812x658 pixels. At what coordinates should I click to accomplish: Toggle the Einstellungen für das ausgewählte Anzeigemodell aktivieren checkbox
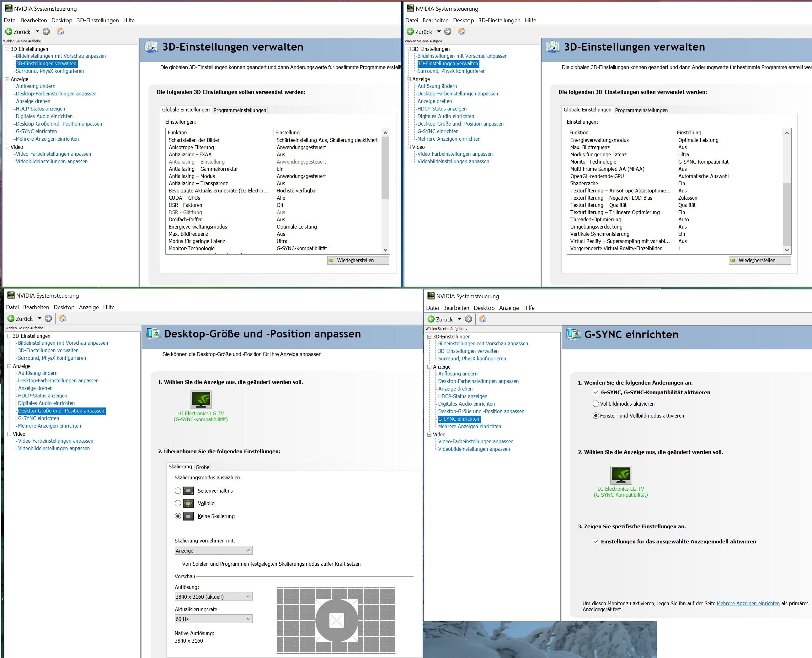[596, 541]
